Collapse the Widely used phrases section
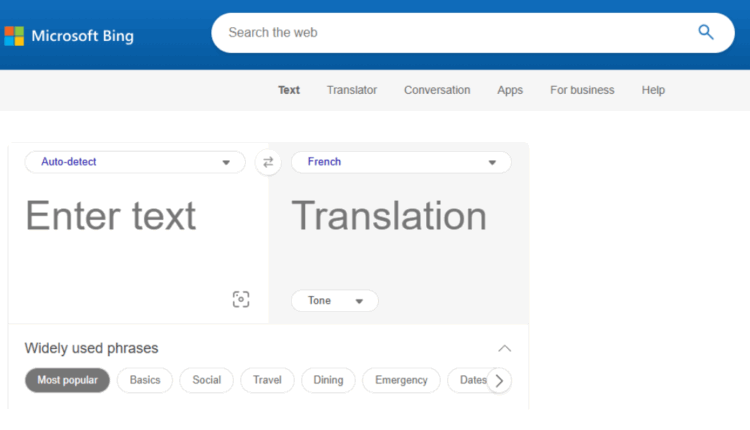This screenshot has height=430, width=750. tap(504, 348)
